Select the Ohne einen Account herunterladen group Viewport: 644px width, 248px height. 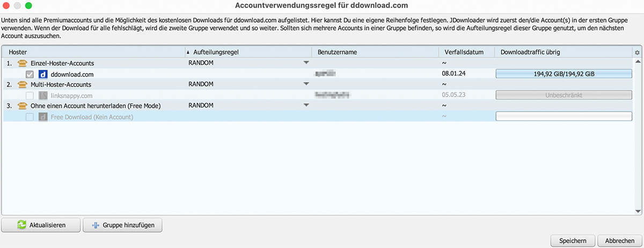tap(318, 106)
